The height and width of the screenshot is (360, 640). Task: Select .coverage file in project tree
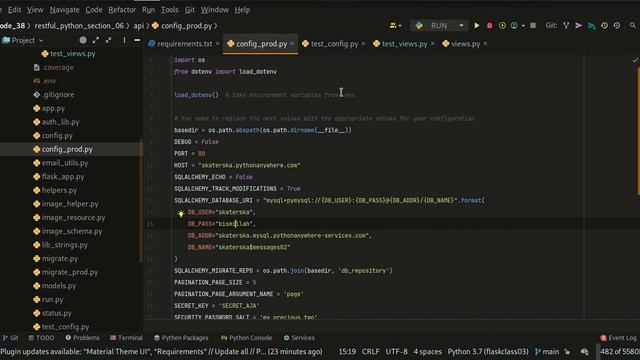point(58,67)
